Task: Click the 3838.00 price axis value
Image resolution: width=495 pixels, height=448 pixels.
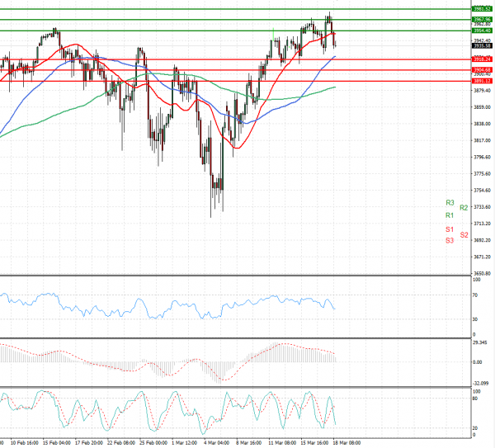Action: (482, 124)
